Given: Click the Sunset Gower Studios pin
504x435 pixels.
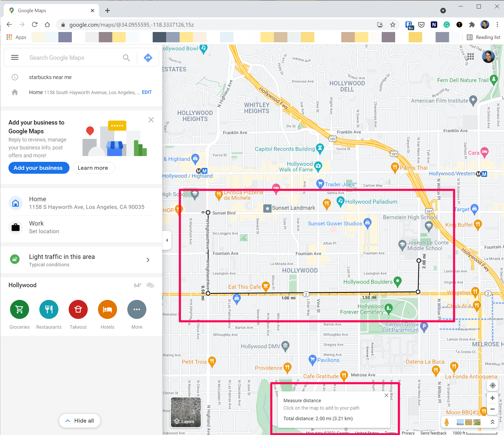Looking at the screenshot, I should [367, 223].
